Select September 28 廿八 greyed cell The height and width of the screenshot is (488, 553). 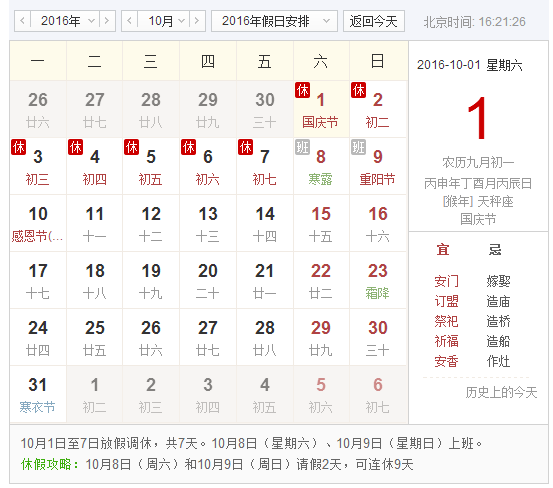[151, 109]
